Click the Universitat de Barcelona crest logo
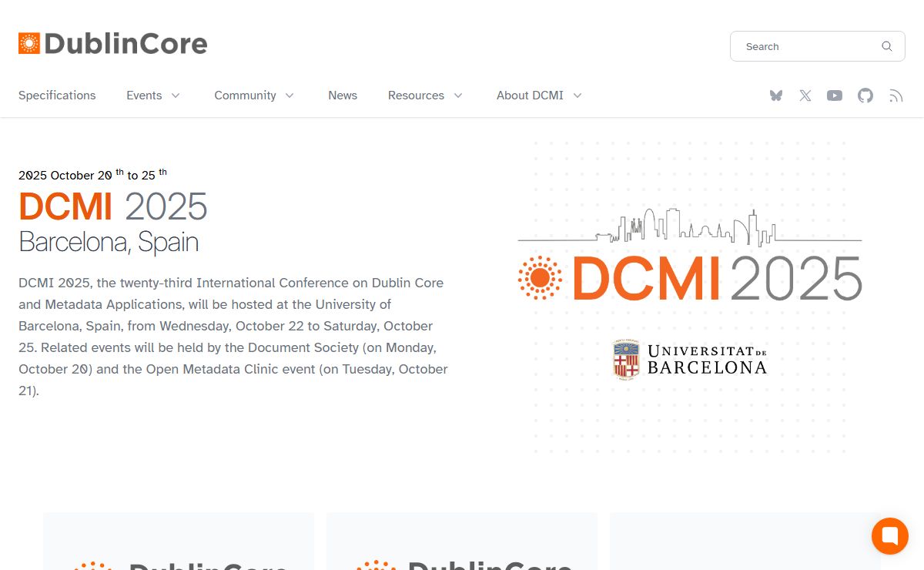 click(x=627, y=359)
